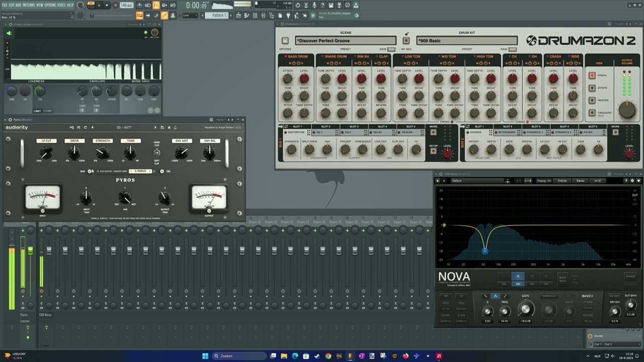
Task: Click the A > B copy button in Nova
Action: [528, 180]
